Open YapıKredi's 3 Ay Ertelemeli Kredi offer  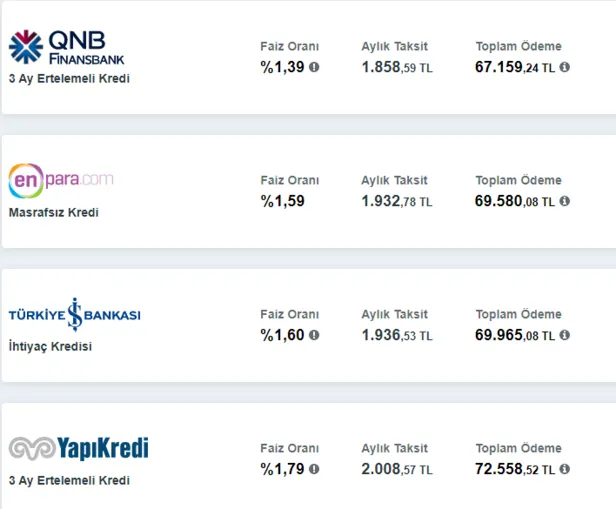click(x=69, y=481)
